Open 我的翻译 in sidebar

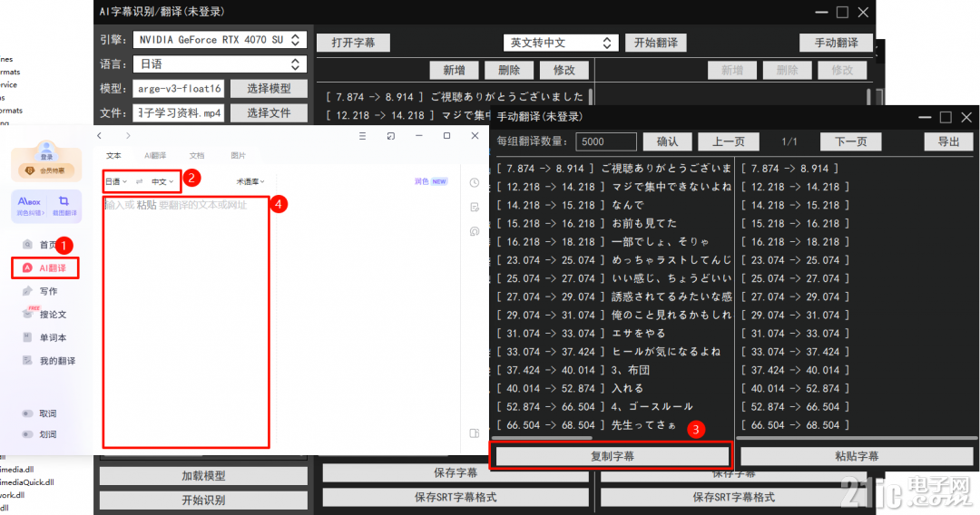(49, 360)
